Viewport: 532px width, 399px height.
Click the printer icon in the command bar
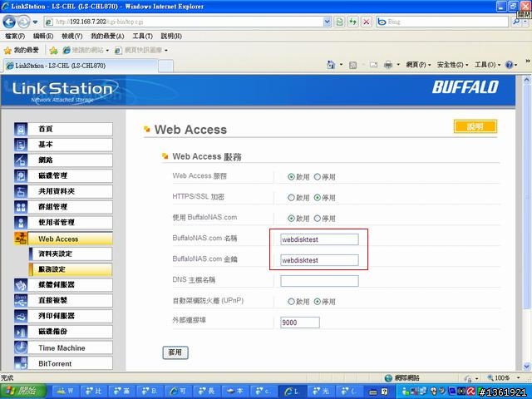coord(388,65)
